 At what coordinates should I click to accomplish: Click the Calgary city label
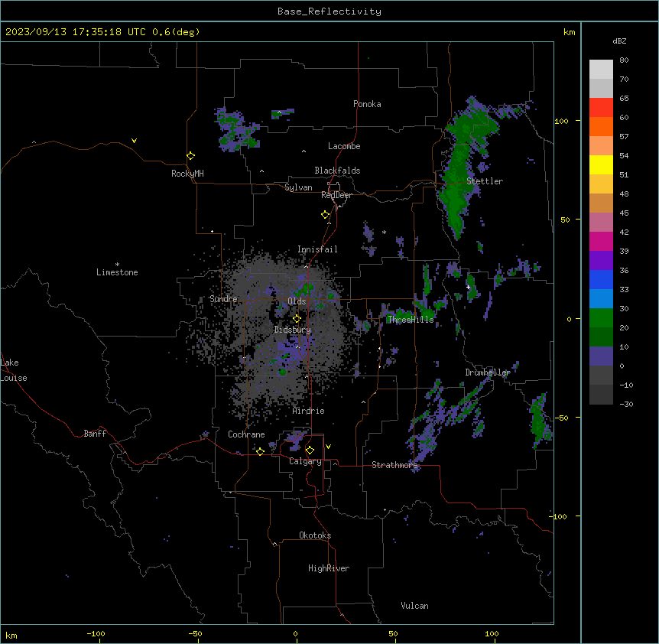pyautogui.click(x=305, y=461)
